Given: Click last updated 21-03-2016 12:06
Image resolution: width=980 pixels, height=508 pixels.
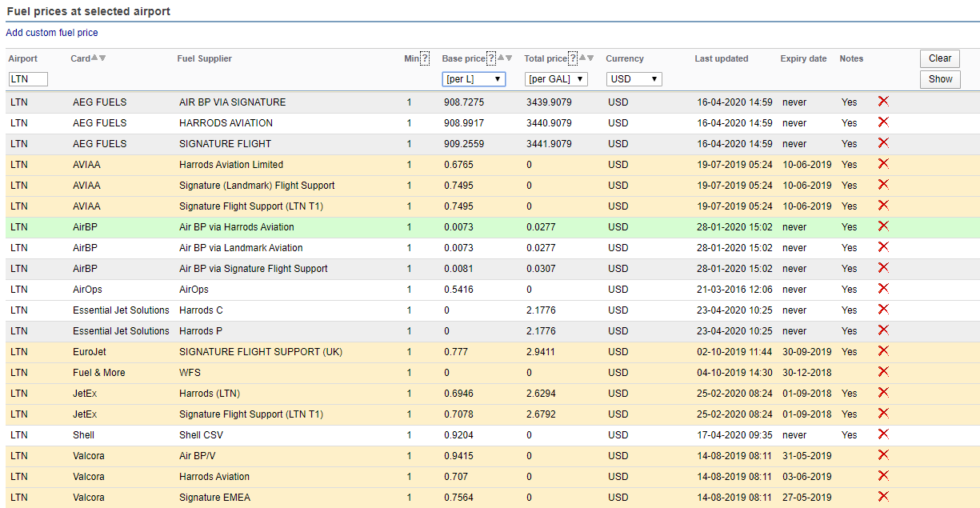Looking at the screenshot, I should (734, 289).
